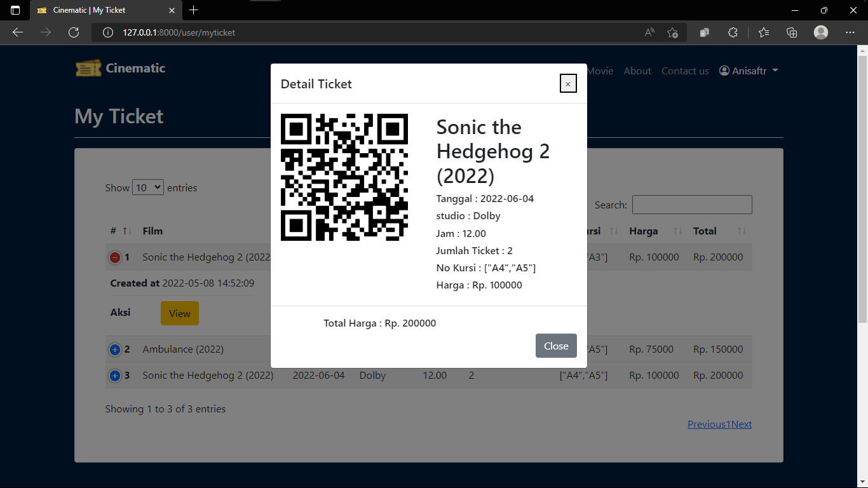Refresh the page with reload icon
This screenshot has width=868, height=488.
pyautogui.click(x=74, y=32)
